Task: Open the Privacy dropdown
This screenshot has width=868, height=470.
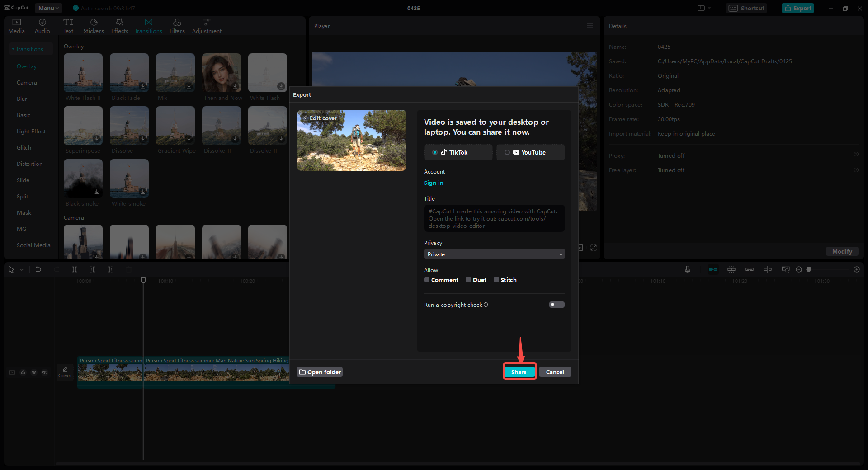Action: [494, 254]
